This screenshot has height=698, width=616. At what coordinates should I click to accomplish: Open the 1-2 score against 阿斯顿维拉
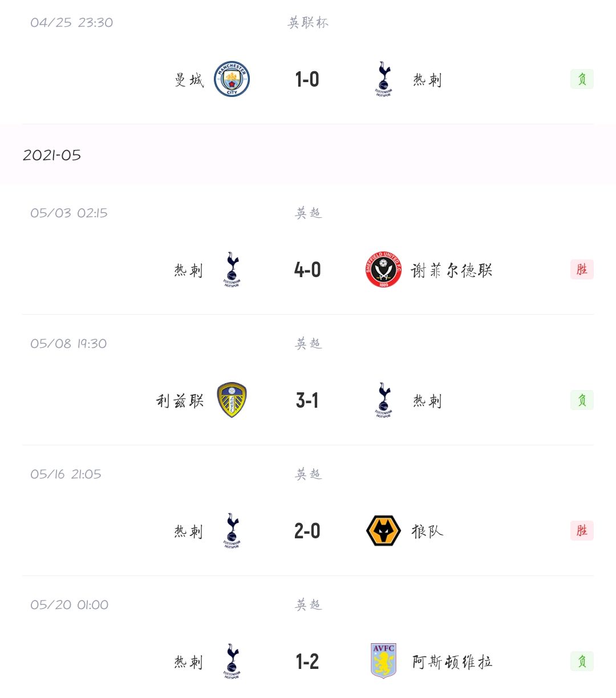(307, 662)
